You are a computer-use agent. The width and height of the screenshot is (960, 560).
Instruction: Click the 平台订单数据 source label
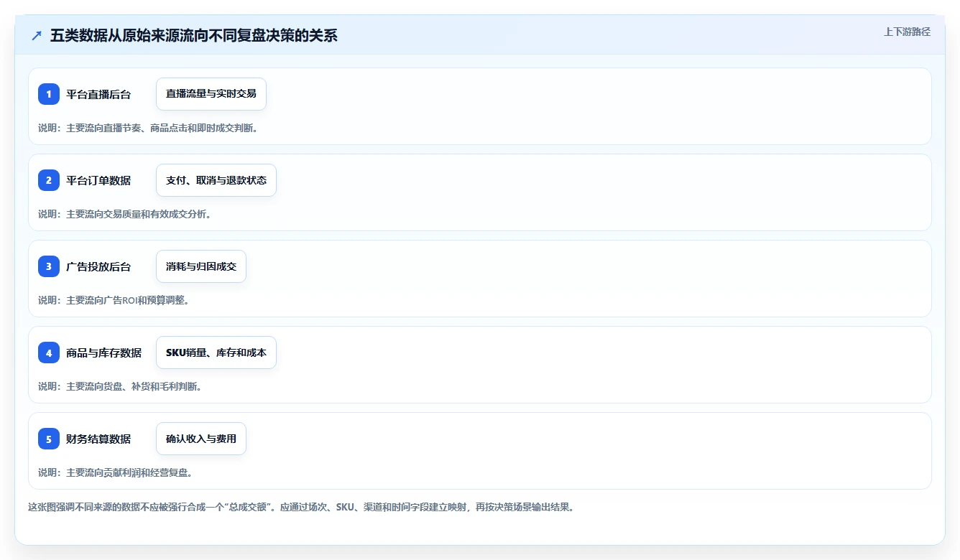(x=98, y=180)
